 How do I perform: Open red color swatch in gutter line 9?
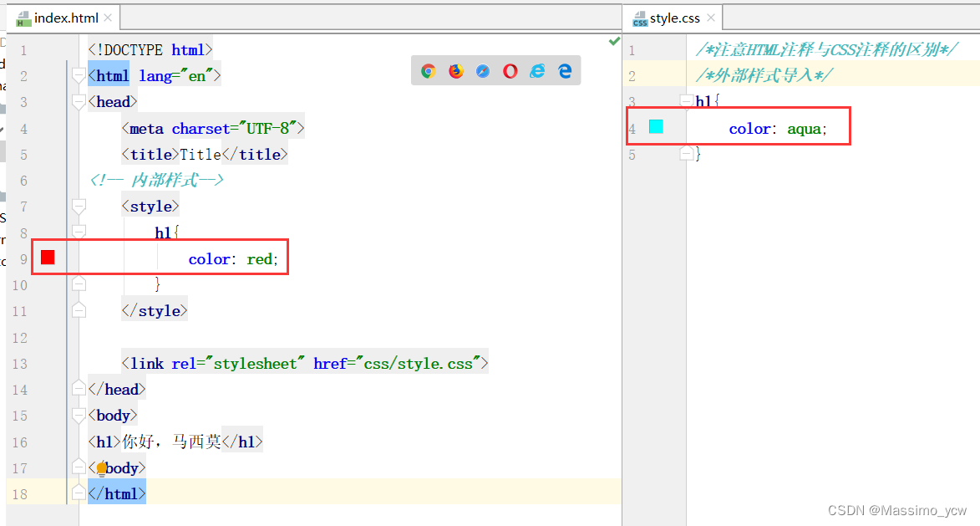pyautogui.click(x=48, y=257)
